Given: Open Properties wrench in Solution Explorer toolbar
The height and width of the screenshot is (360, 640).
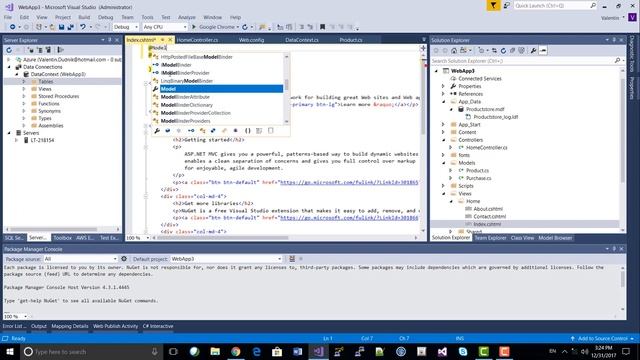Looking at the screenshot, I should [x=533, y=51].
